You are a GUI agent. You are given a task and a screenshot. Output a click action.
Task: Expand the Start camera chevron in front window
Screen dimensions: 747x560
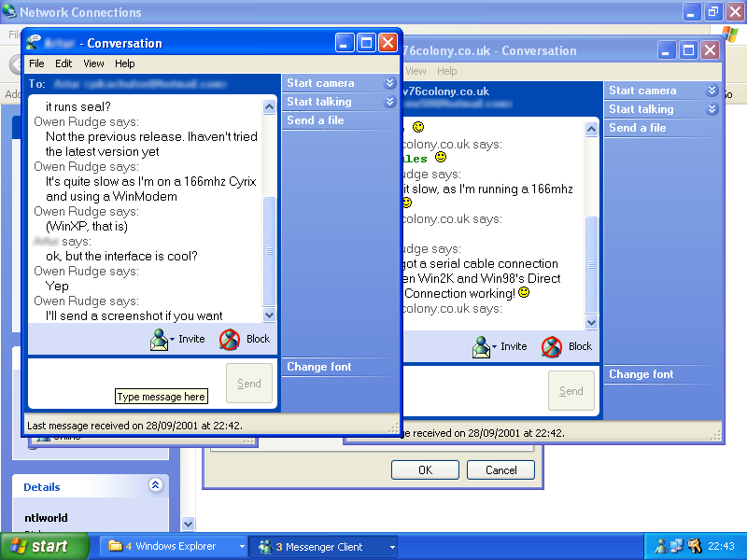[389, 83]
